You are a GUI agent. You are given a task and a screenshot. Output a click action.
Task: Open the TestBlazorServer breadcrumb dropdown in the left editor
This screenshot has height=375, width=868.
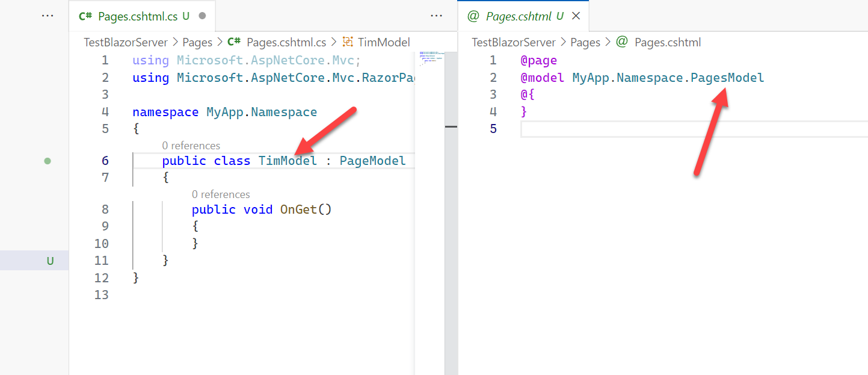point(126,42)
